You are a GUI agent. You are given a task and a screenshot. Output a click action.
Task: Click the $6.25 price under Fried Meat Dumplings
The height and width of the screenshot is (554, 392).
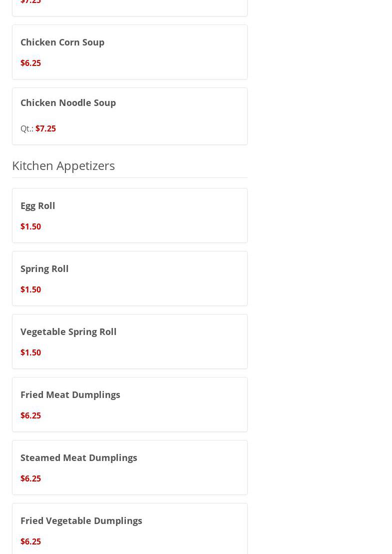30,415
